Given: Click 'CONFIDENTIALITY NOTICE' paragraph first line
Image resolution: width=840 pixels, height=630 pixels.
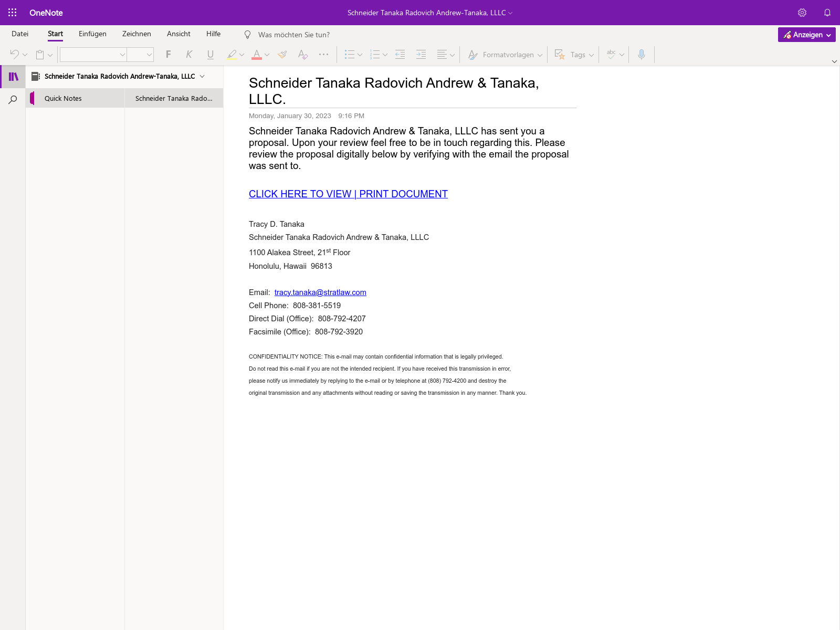Looking at the screenshot, I should point(376,356).
